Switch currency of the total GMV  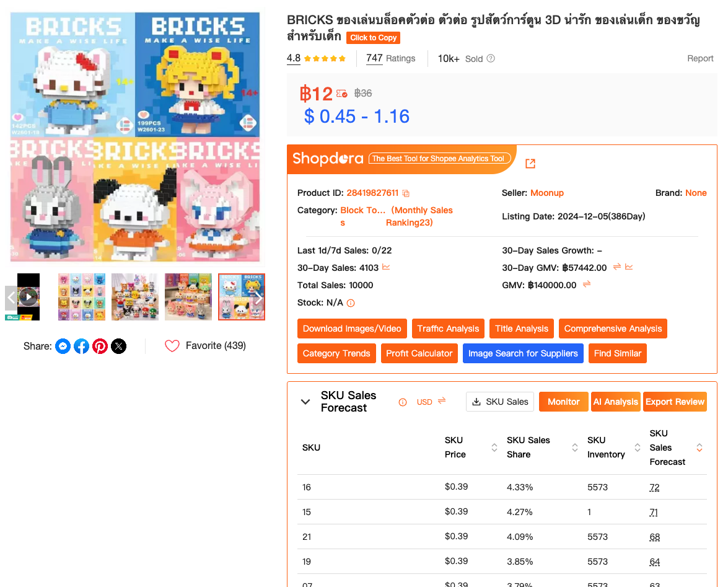tap(587, 285)
